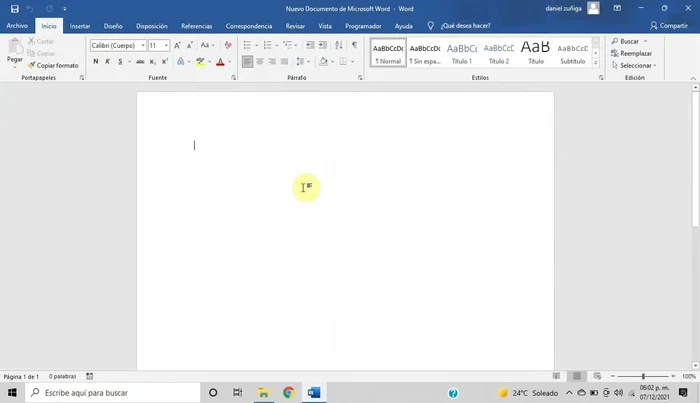Switch to Read Mode view icon
Screen dimensions: 700x403
pos(556,376)
